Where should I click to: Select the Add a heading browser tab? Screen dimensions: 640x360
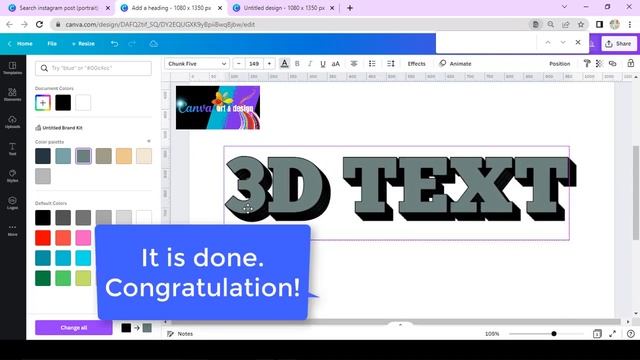171,8
